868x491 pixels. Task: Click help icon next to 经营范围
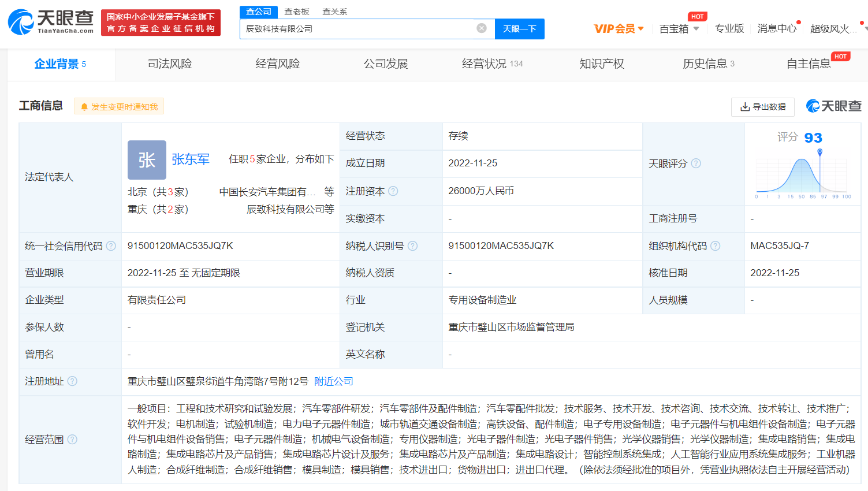pos(72,440)
